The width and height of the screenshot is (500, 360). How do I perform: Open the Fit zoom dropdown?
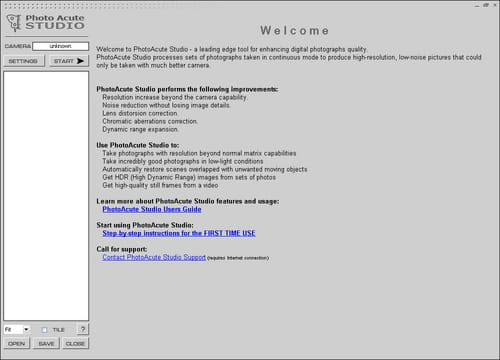click(17, 330)
